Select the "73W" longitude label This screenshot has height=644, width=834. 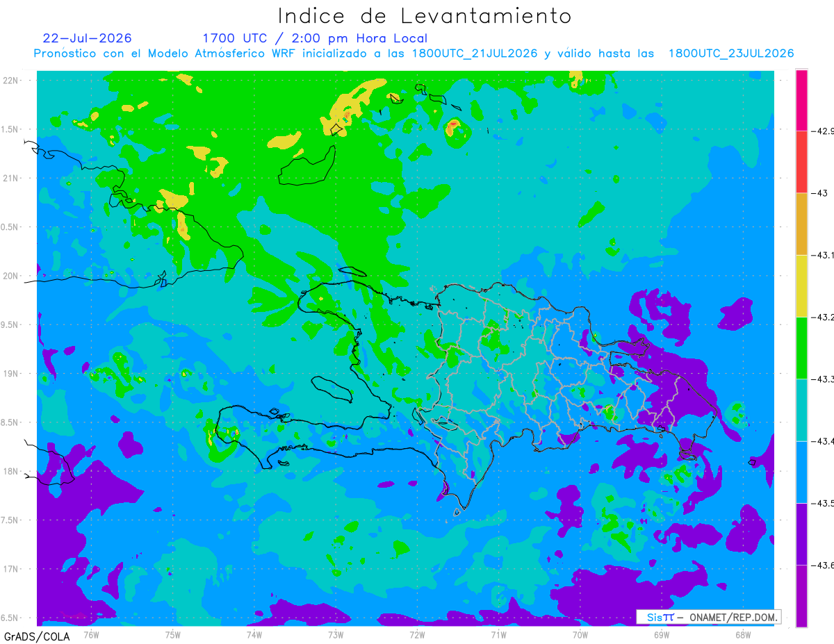(336, 634)
